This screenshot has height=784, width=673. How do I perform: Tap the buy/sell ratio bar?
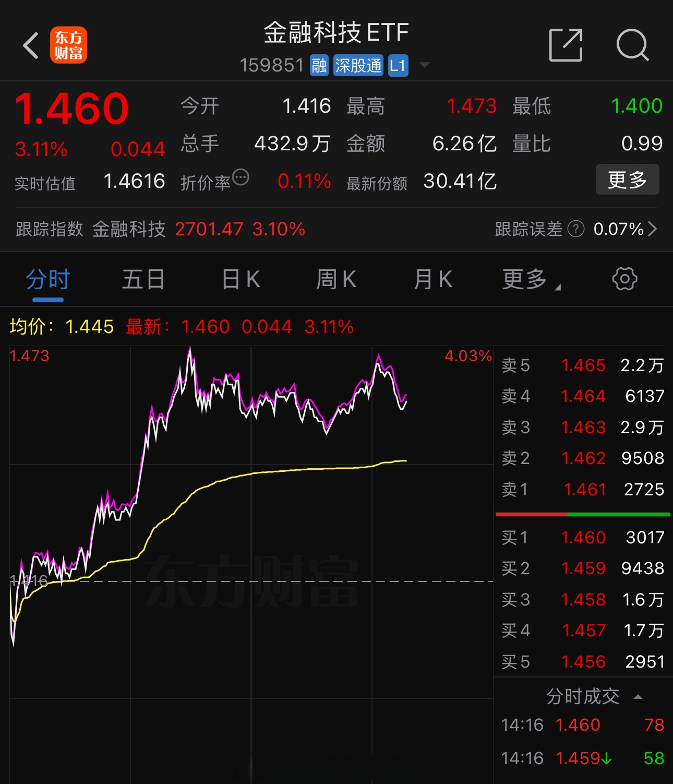(583, 515)
